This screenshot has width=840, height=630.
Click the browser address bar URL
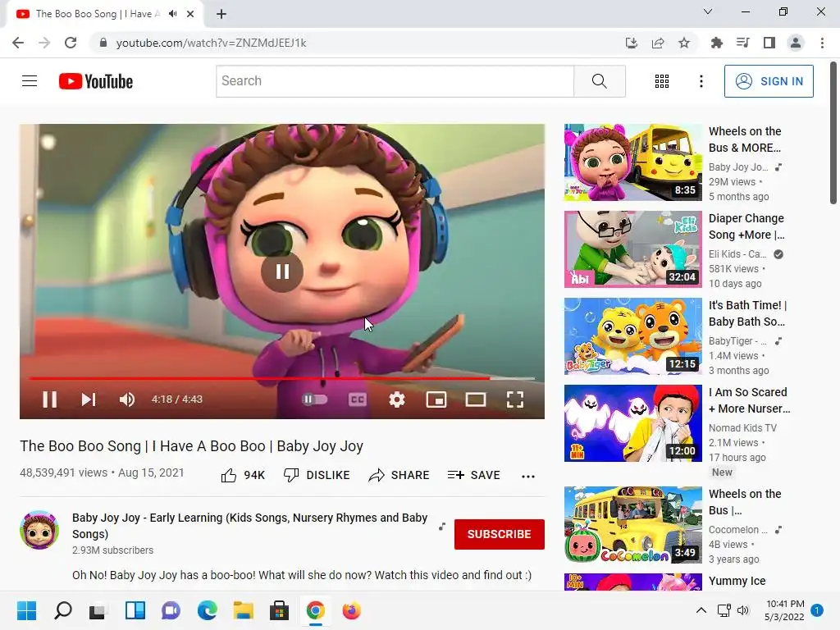[211, 43]
